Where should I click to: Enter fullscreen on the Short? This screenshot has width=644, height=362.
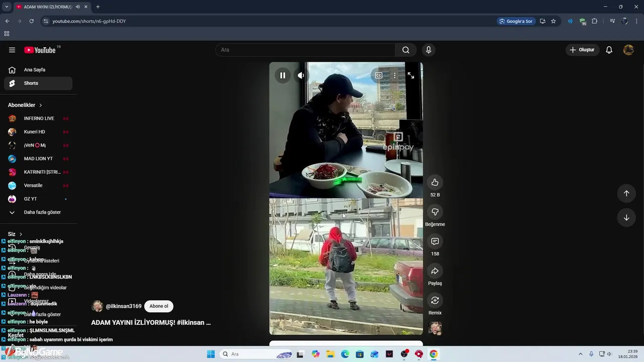pyautogui.click(x=411, y=75)
